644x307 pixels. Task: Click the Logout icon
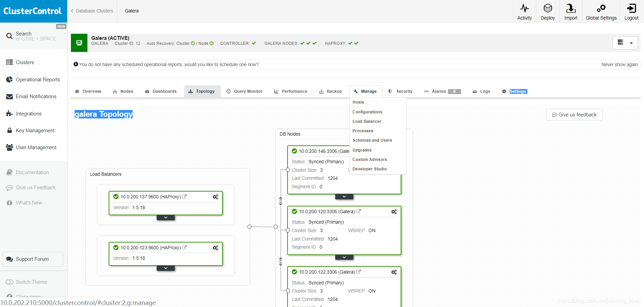click(x=631, y=8)
